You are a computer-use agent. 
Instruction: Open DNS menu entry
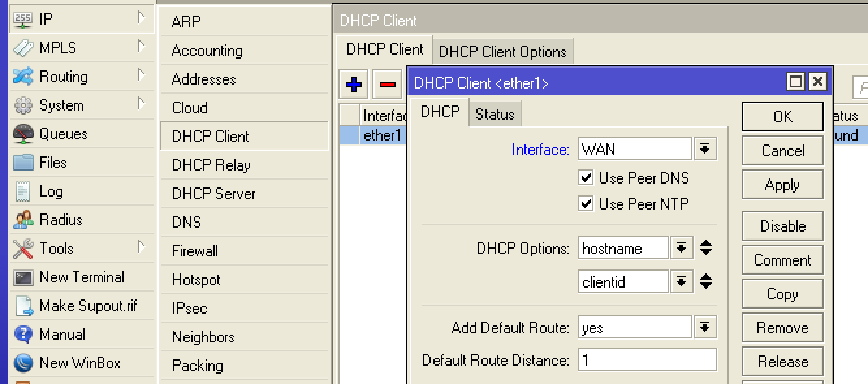pos(245,222)
